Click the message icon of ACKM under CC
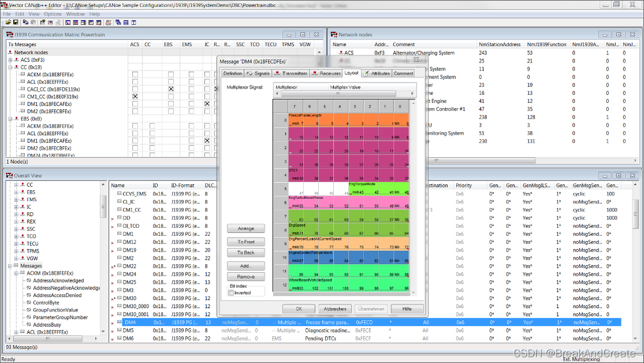Viewport: 644px width, 363px height. [23, 75]
